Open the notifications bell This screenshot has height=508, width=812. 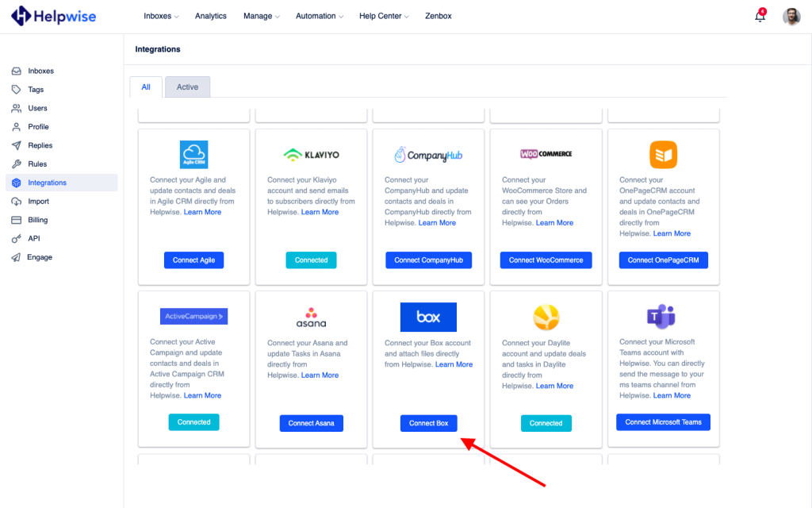point(760,16)
